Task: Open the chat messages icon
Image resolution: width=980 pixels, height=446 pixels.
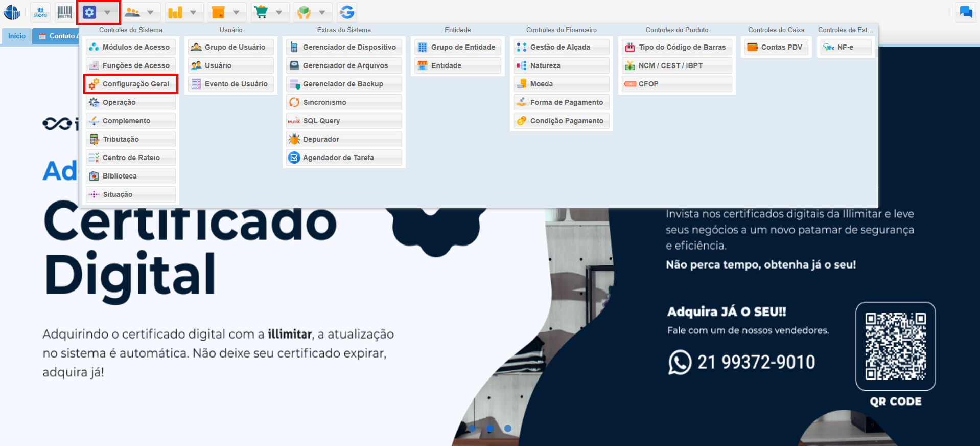Action: 965,12
